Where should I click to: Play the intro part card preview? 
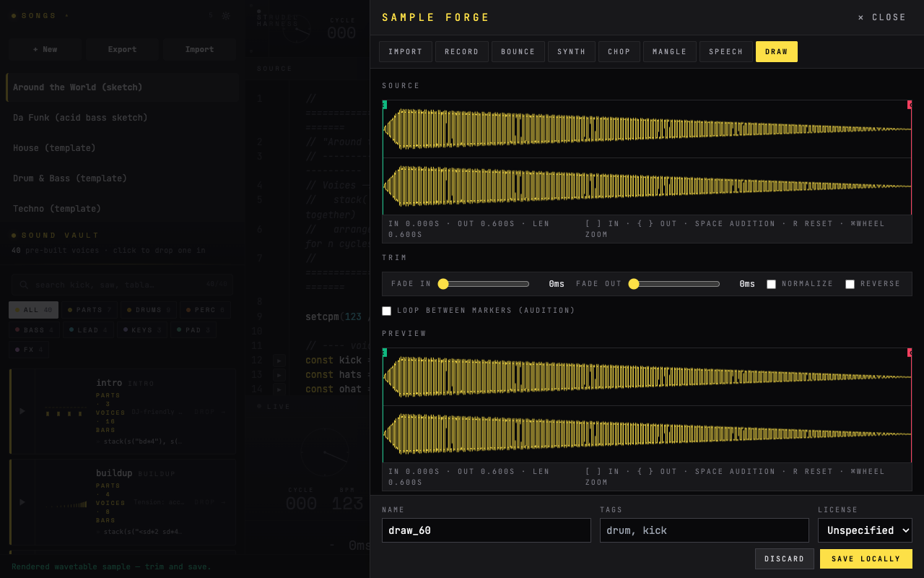(x=22, y=411)
